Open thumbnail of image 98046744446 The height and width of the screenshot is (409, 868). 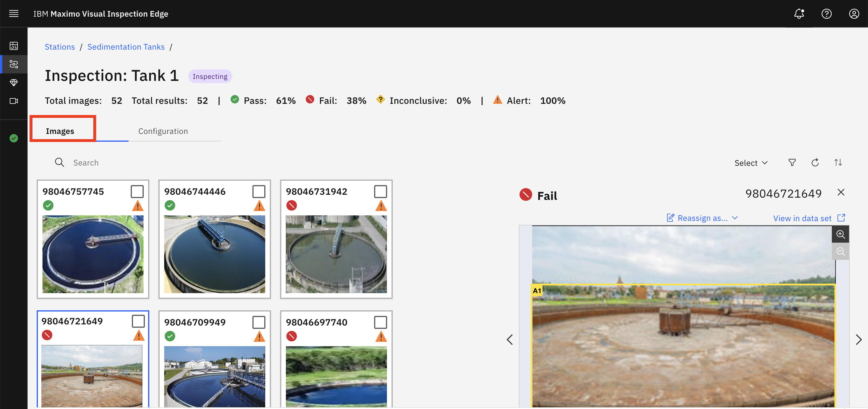tap(215, 254)
